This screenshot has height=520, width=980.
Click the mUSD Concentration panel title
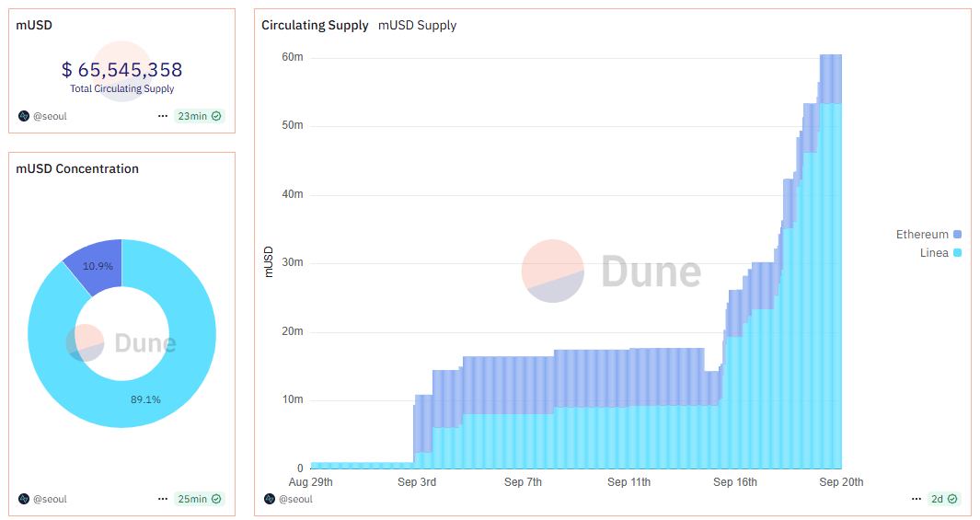point(77,168)
